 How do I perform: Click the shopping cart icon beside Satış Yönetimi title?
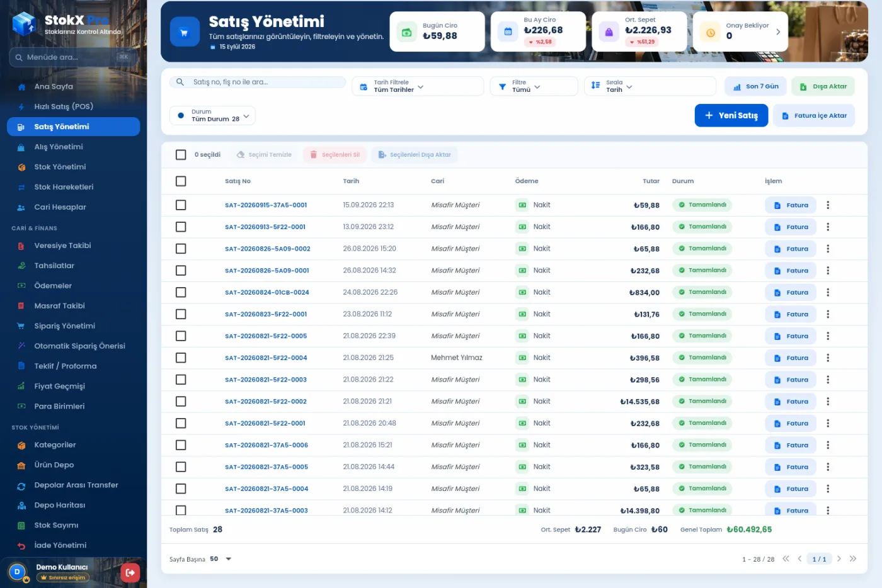point(184,33)
